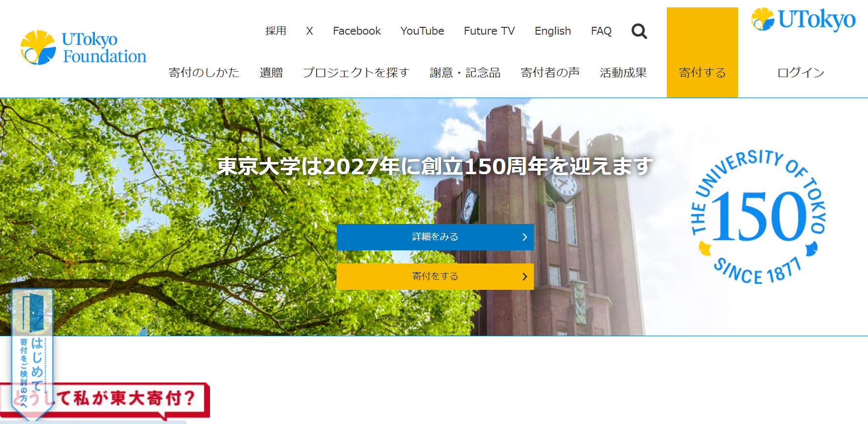Open プロジェクトを探す menu
This screenshot has width=868, height=424.
click(x=356, y=72)
